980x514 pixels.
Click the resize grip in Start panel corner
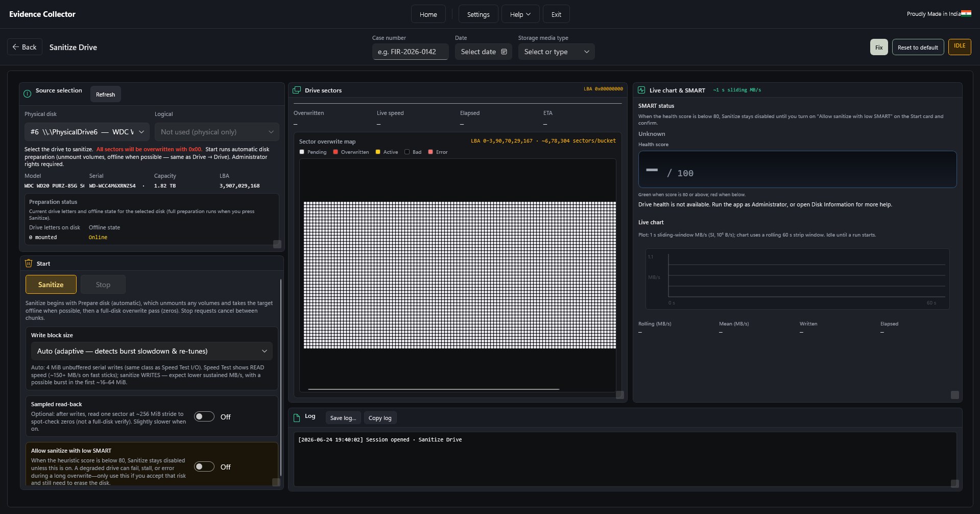coord(276,482)
